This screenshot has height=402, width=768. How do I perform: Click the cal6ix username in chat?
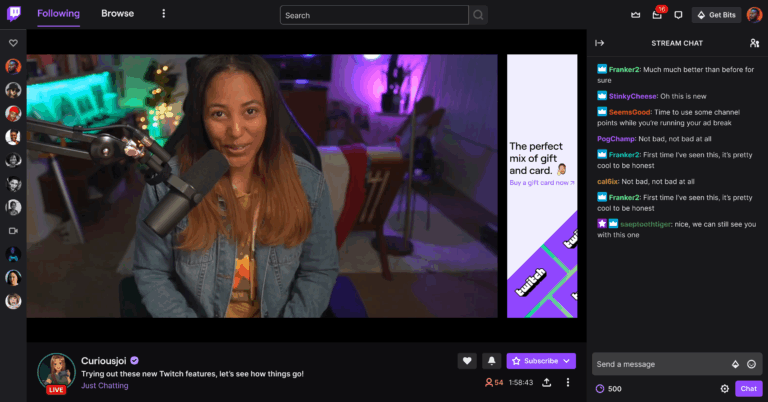click(607, 182)
